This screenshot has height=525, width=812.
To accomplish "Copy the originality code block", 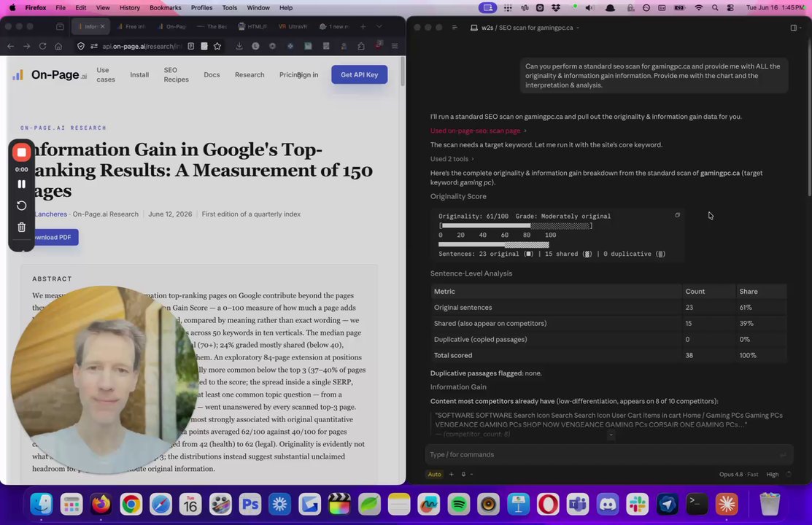I will tap(677, 215).
